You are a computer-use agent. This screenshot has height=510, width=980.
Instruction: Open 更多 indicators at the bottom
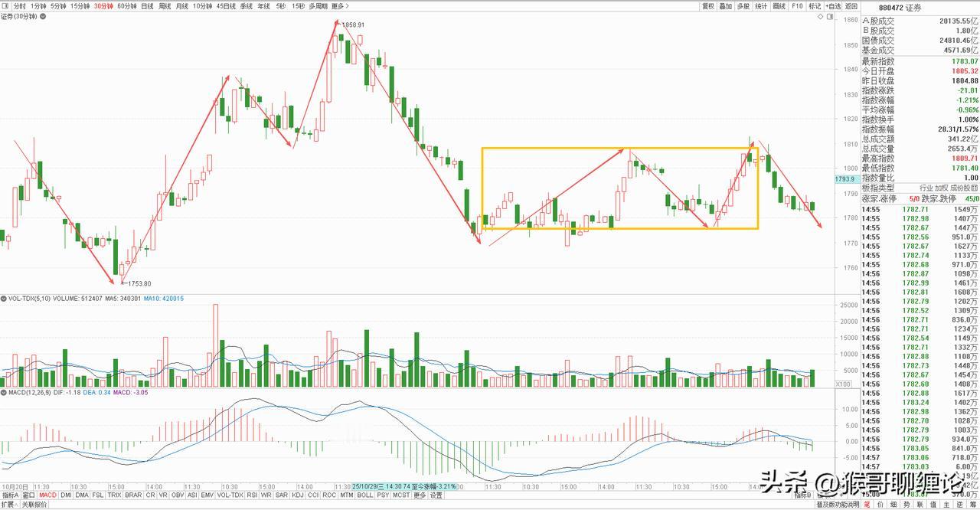[x=420, y=495]
